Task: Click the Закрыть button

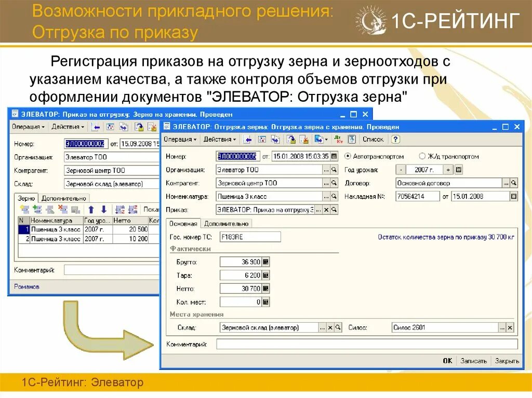Action: click(x=507, y=361)
